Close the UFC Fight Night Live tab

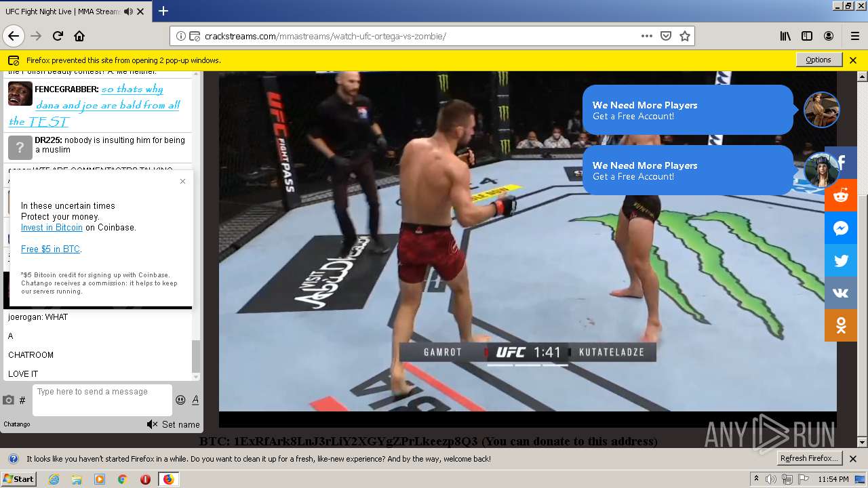(140, 12)
